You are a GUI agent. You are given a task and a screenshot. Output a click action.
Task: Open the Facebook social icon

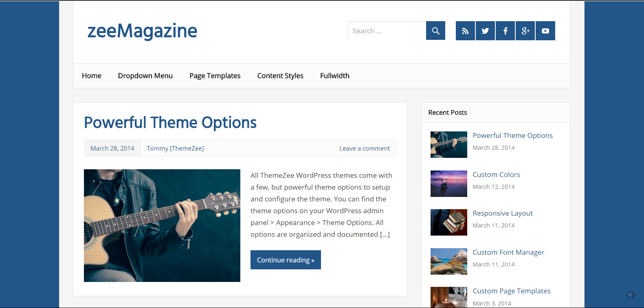505,31
